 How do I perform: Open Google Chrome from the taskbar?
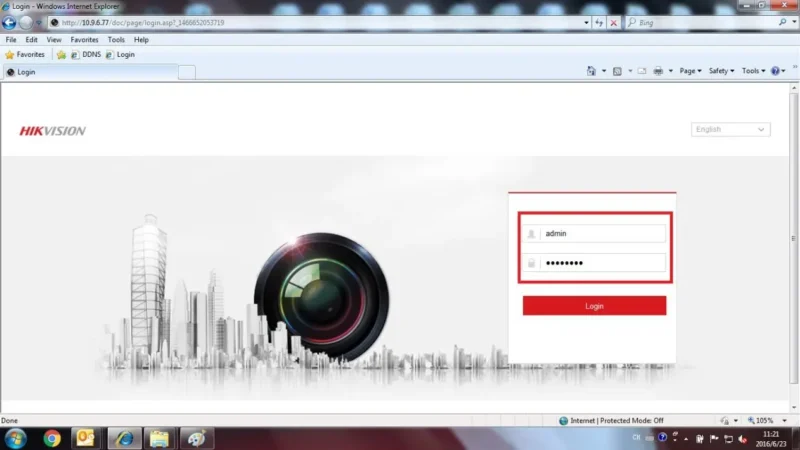(x=52, y=439)
